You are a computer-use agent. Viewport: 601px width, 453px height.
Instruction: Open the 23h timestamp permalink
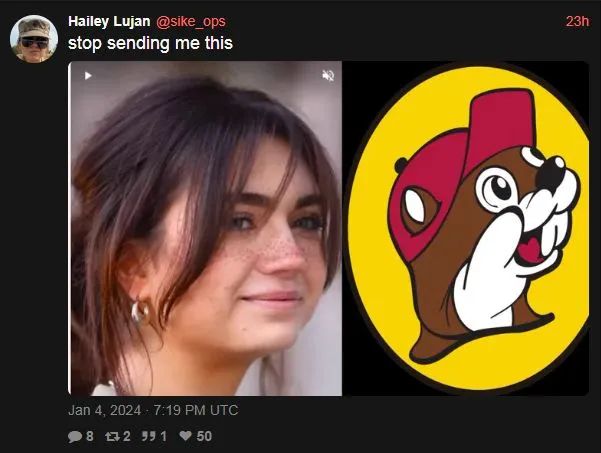(x=577, y=21)
